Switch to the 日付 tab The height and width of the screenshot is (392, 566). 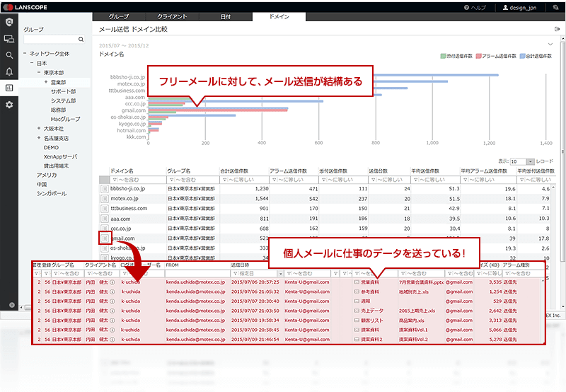pos(226,16)
